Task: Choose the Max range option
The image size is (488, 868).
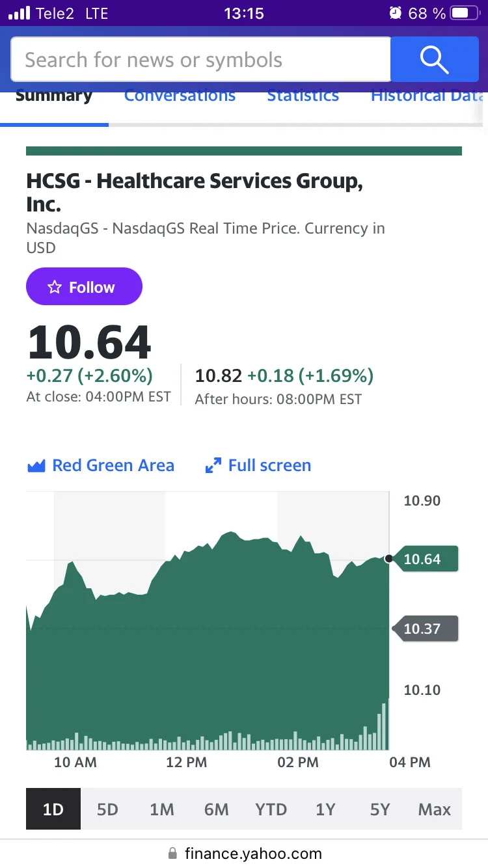Action: point(435,809)
